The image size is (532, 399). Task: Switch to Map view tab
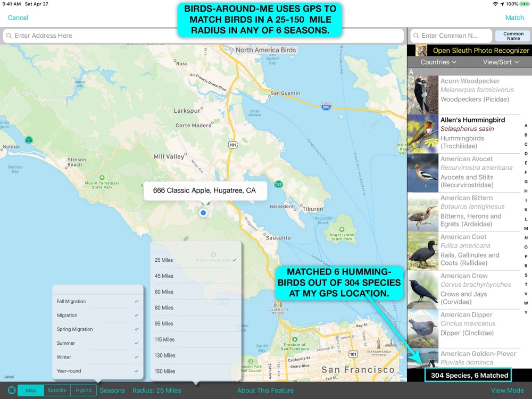pyautogui.click(x=30, y=390)
